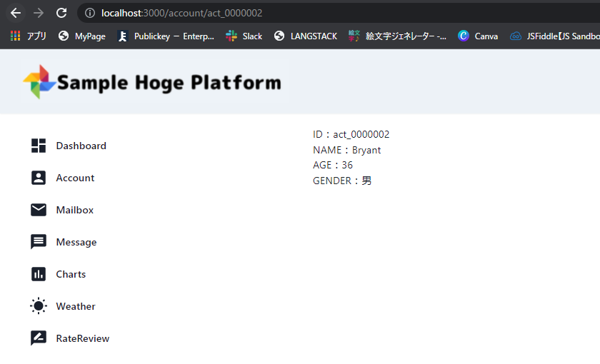
Task: Open the Canva bookmark
Action: pyautogui.click(x=478, y=36)
